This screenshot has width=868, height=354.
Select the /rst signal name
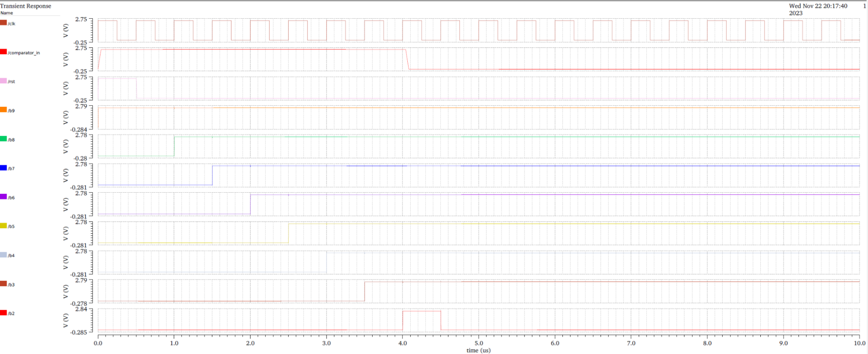coord(11,82)
